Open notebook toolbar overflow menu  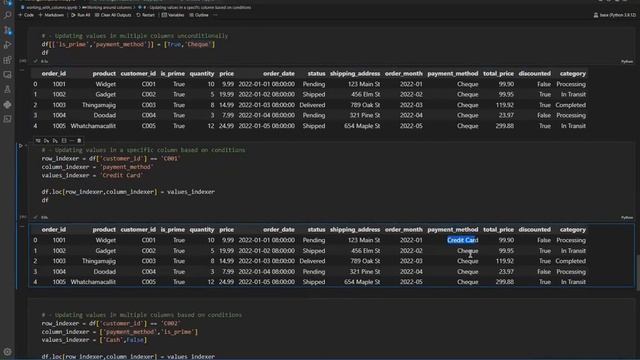click(x=216, y=15)
